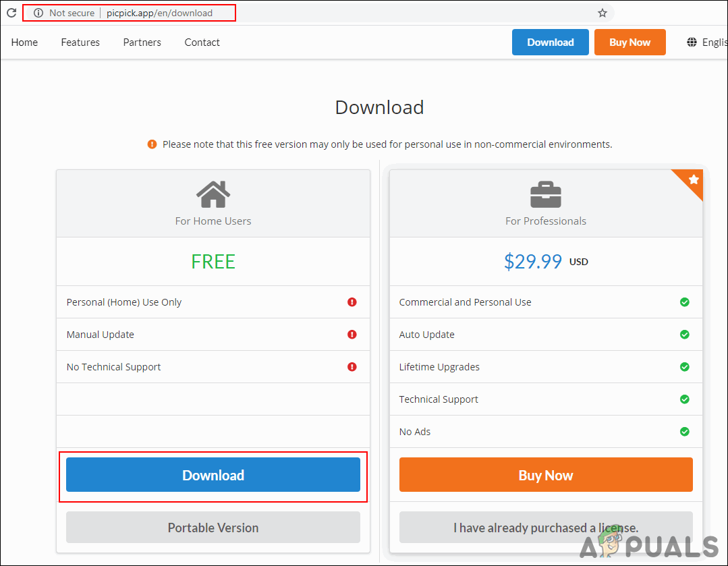Click the blue Download button in header
This screenshot has width=728, height=566.
click(x=550, y=43)
